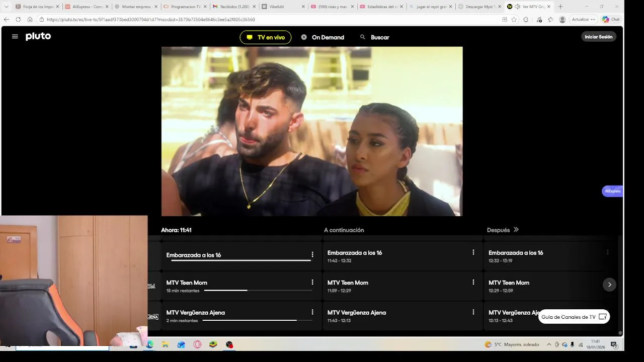644x362 pixels.
Task: Select current Embarazada a los 16 program
Action: (x=242, y=256)
